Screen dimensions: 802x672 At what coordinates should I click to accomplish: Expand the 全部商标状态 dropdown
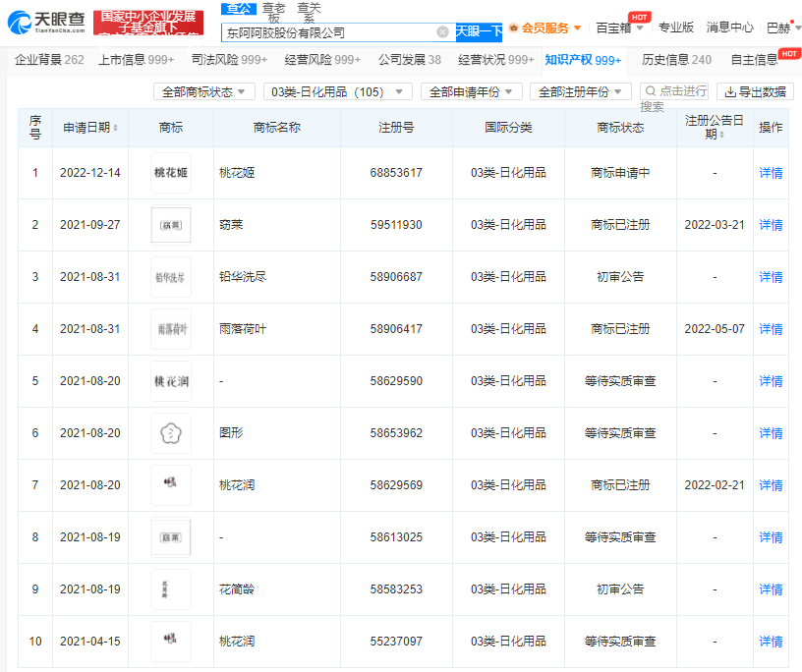204,91
